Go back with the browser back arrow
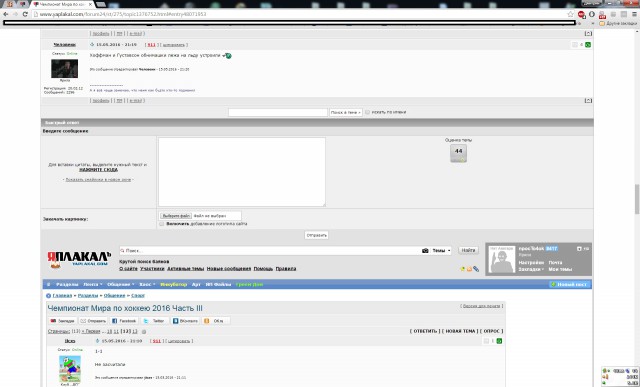This screenshot has height=387, width=640. pos(6,14)
